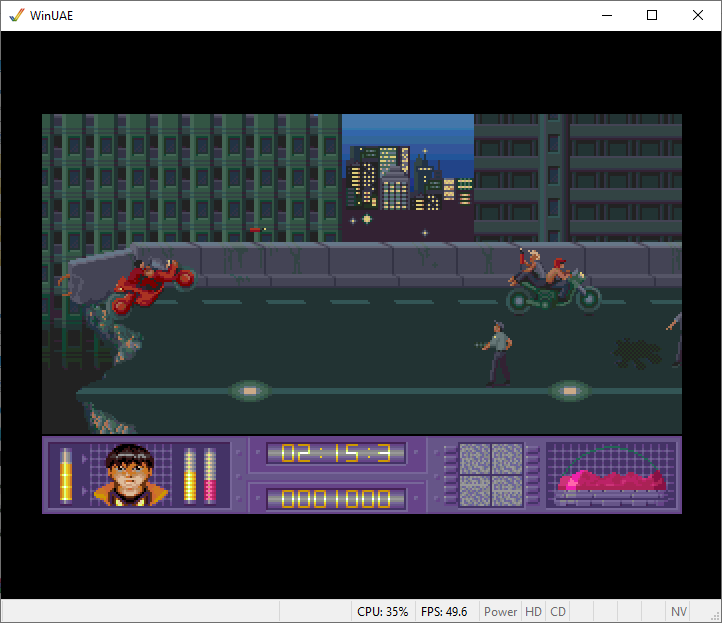Click the CPU: 35% status bar entry
The image size is (722, 623).
tap(383, 611)
